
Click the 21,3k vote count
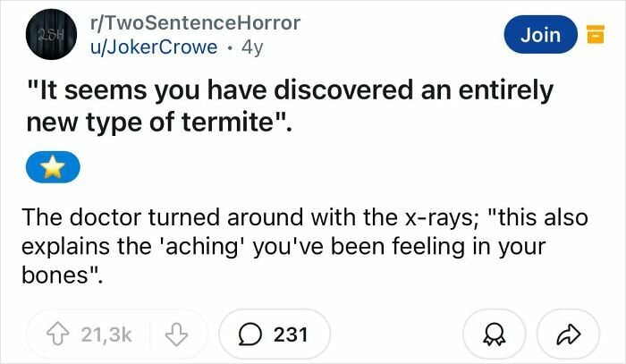(106, 334)
